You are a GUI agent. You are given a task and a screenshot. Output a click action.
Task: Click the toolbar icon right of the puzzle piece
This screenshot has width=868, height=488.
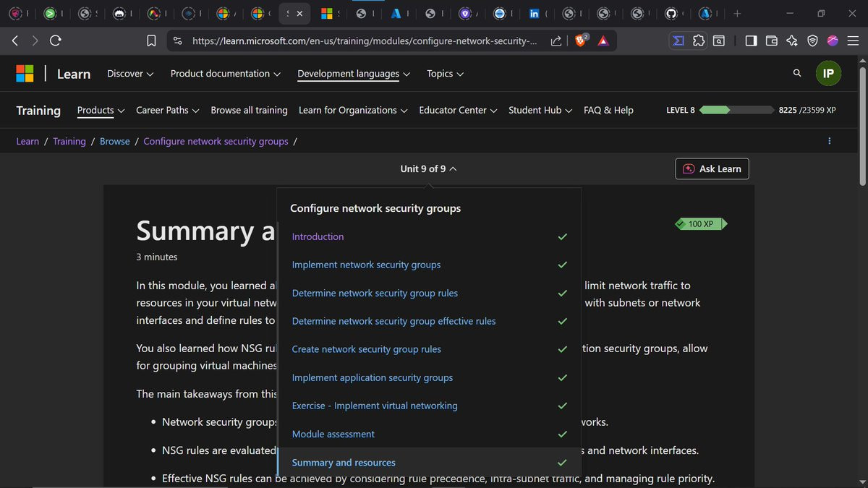[719, 41]
